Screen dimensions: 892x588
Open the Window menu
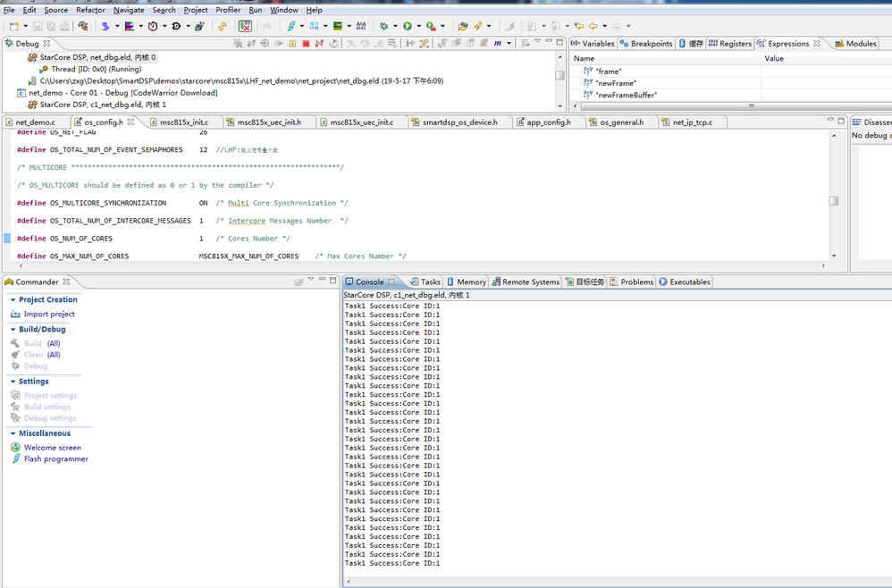284,10
